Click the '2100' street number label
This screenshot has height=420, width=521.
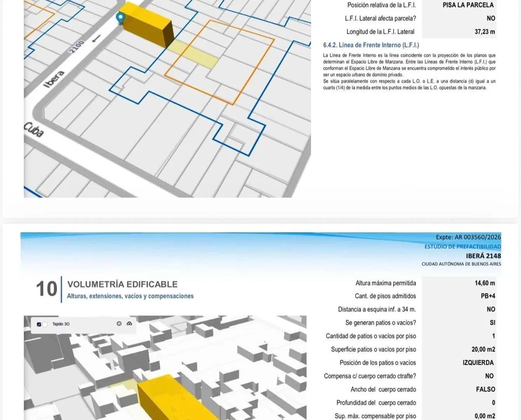76,47
